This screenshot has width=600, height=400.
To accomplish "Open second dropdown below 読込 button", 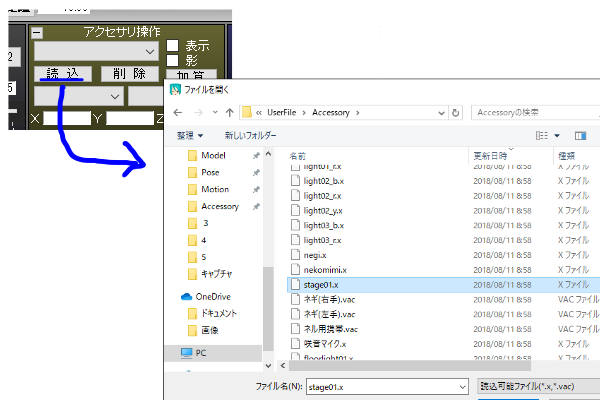I will click(78, 96).
